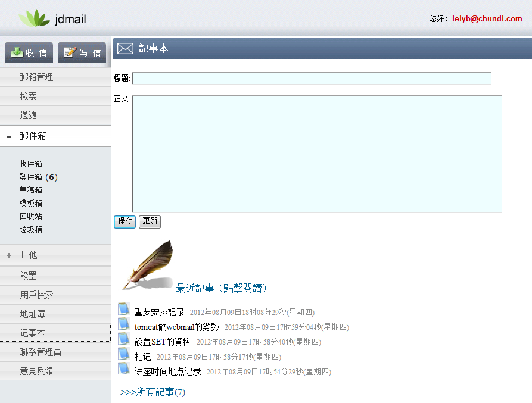This screenshot has height=403, width=532.
Task: Click the 保存 button
Action: point(125,221)
